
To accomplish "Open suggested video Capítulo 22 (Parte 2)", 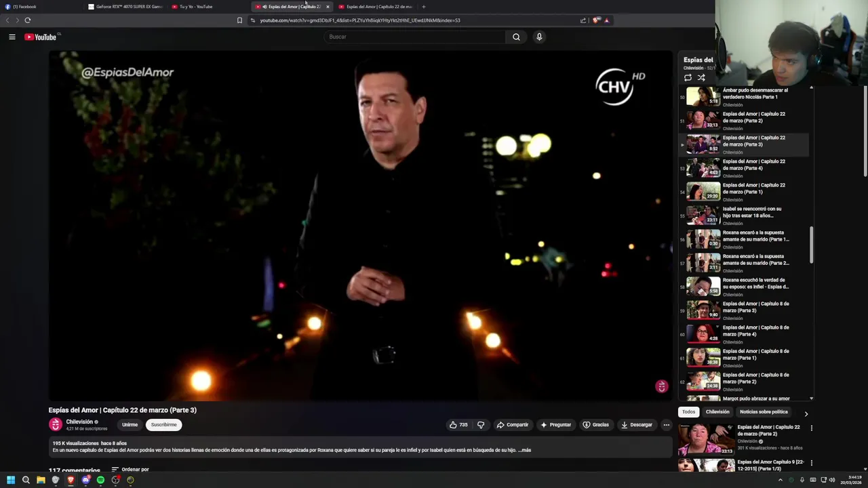I will 741,439.
